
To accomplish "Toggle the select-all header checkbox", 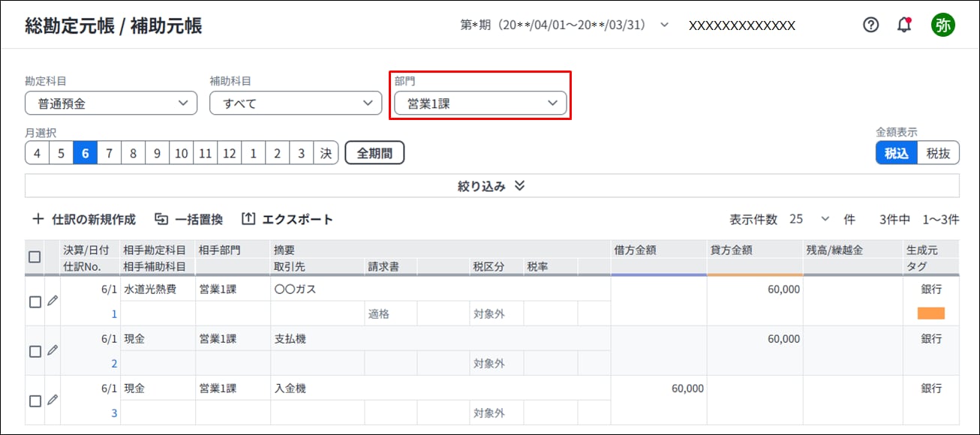I will (x=35, y=256).
